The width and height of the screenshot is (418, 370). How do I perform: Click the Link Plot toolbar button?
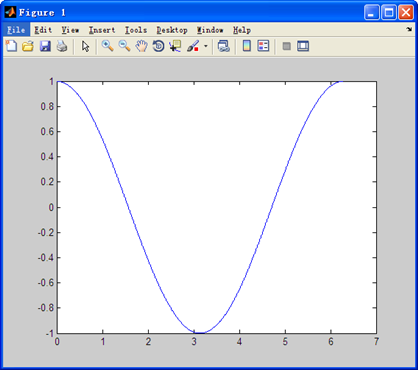[224, 46]
